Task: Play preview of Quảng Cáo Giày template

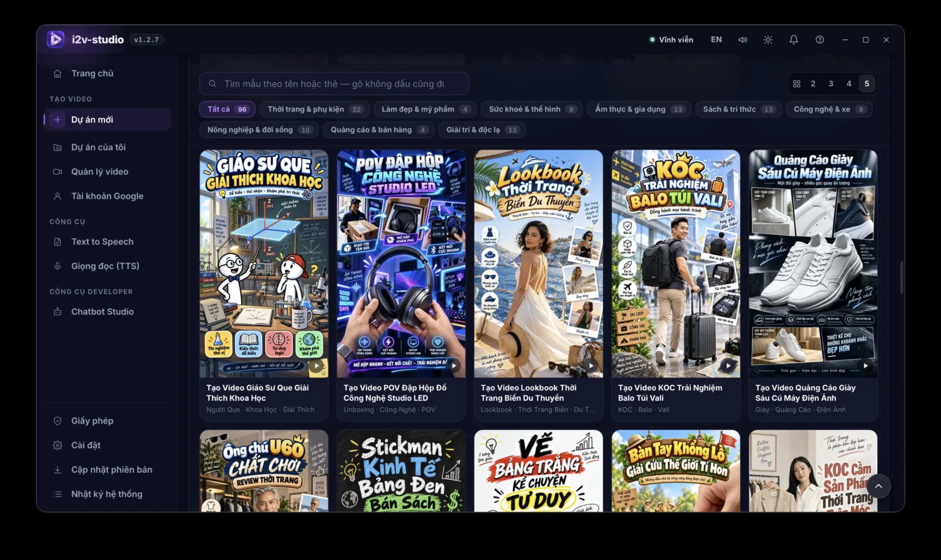Action: (866, 365)
